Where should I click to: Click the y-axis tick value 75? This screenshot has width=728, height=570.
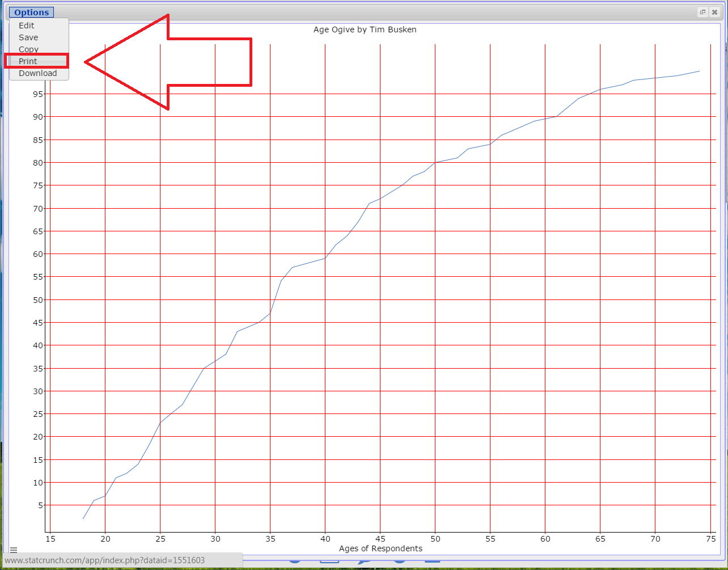[x=39, y=185]
